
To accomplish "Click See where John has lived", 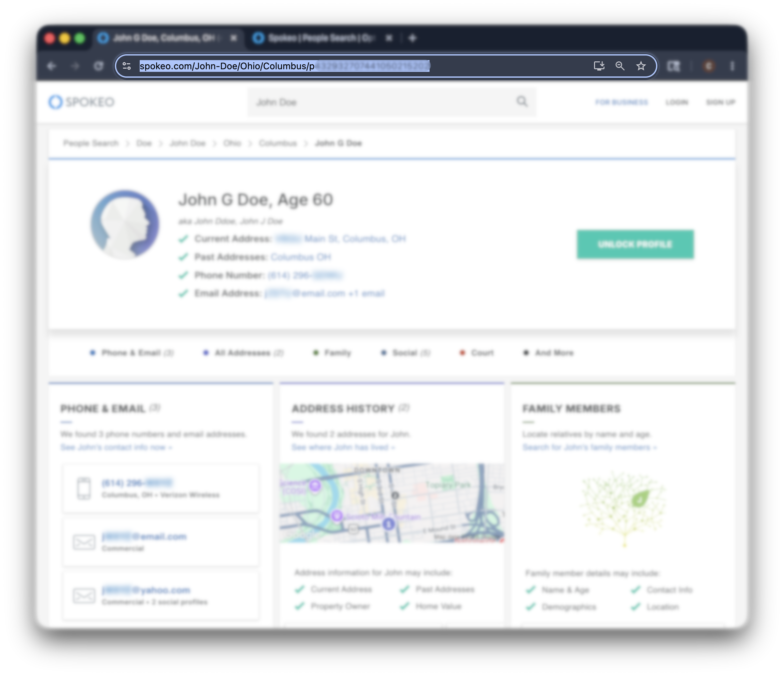I will point(343,447).
